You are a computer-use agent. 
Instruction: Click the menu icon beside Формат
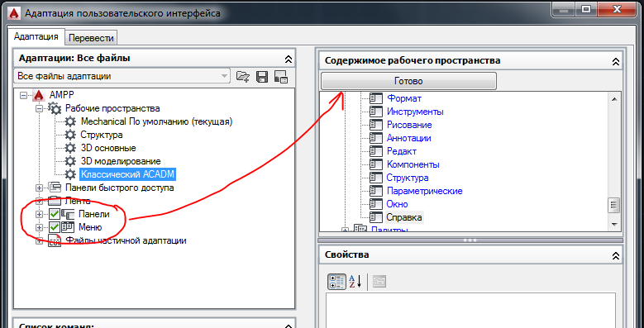click(x=376, y=98)
